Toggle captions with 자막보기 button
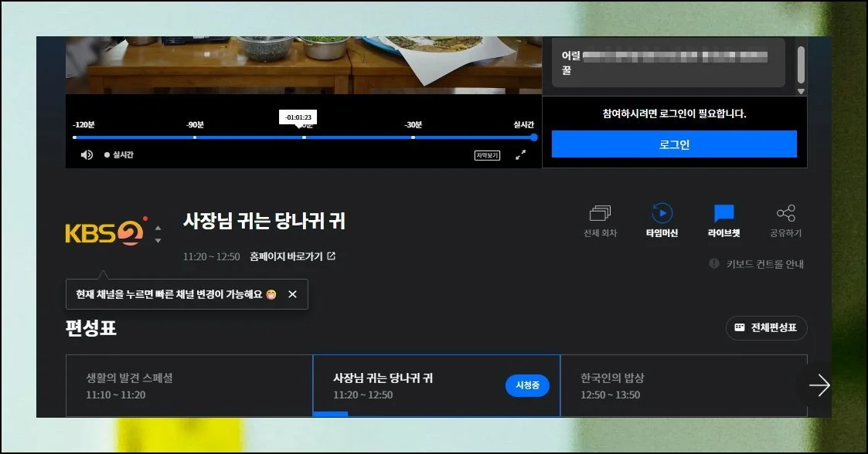868x454 pixels. coord(487,155)
